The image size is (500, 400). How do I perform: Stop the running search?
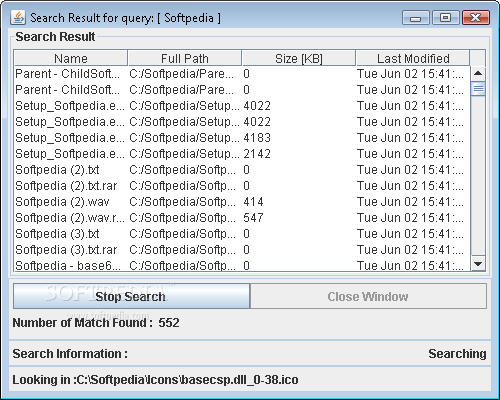131,296
